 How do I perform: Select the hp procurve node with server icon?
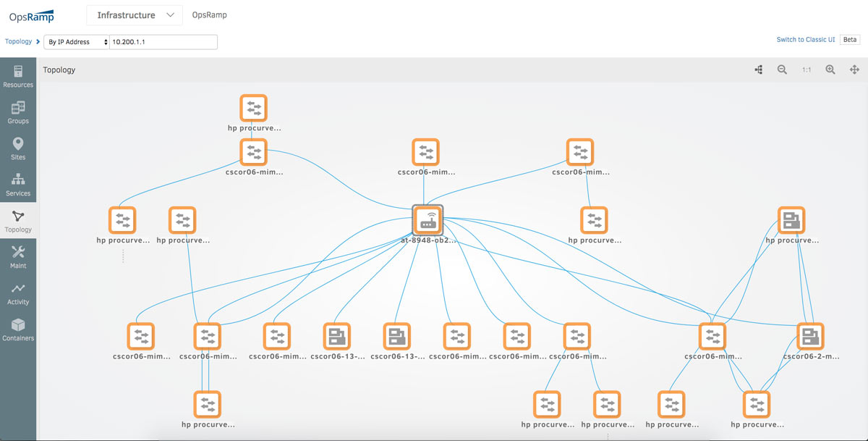point(791,219)
